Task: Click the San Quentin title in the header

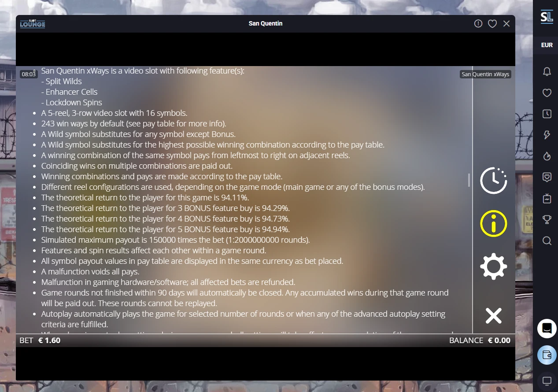Action: pyautogui.click(x=266, y=24)
